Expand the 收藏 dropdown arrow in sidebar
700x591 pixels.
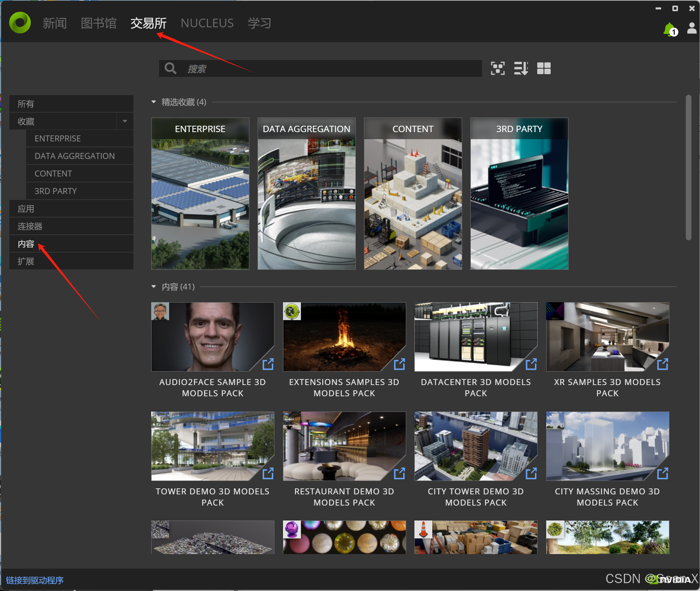point(125,121)
